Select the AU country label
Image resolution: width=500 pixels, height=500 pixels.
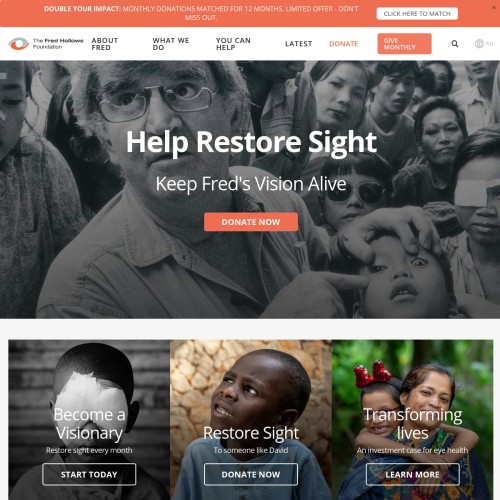489,44
